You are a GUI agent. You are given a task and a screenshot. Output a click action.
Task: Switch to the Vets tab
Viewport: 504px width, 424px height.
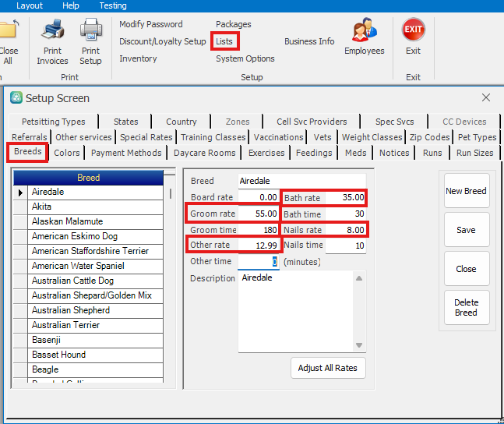click(322, 137)
